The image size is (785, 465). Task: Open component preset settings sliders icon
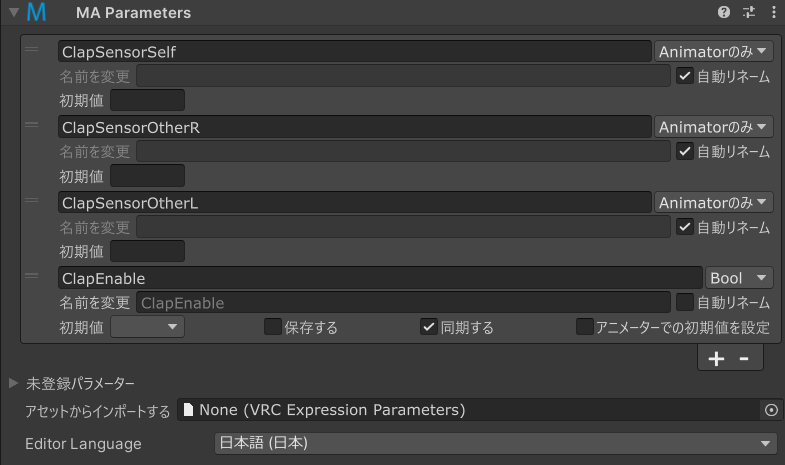[749, 12]
